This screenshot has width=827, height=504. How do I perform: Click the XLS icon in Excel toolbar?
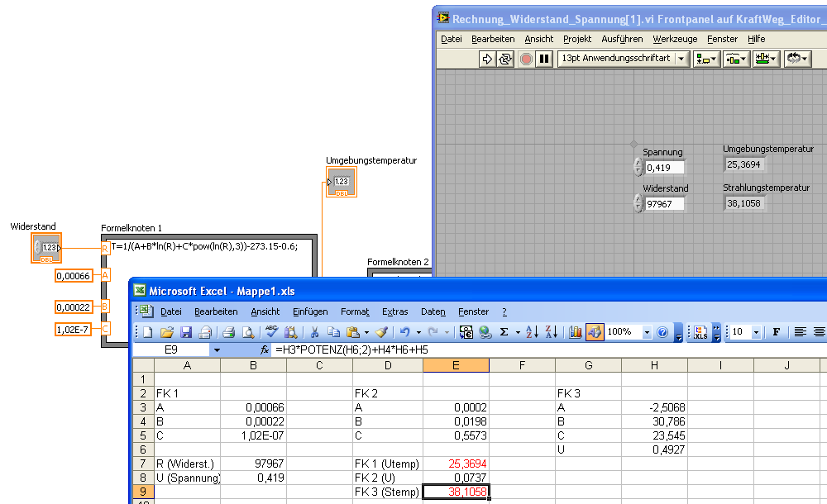[700, 332]
